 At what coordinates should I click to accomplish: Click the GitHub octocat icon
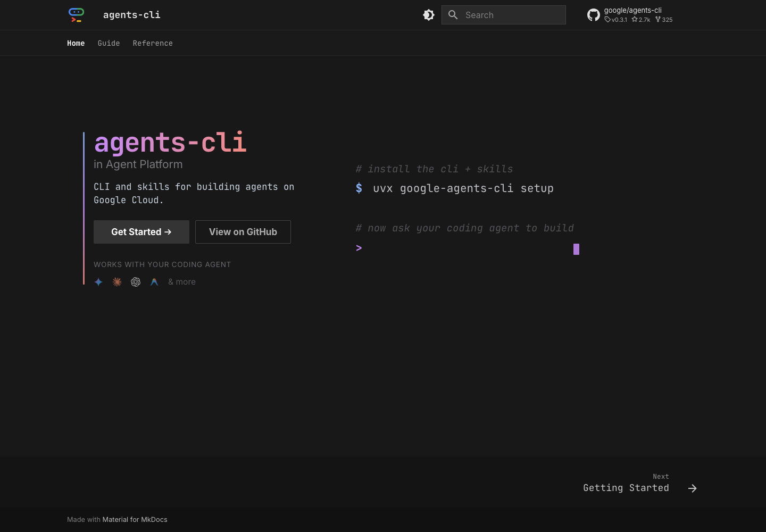coord(594,15)
